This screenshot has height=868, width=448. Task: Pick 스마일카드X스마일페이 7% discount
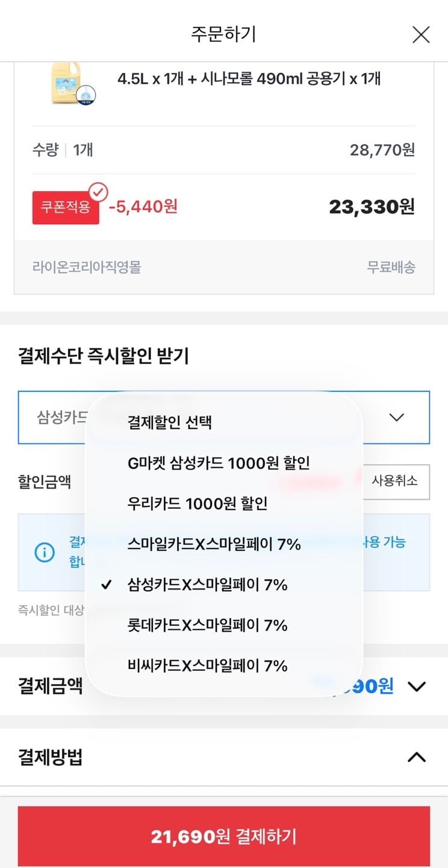[214, 544]
